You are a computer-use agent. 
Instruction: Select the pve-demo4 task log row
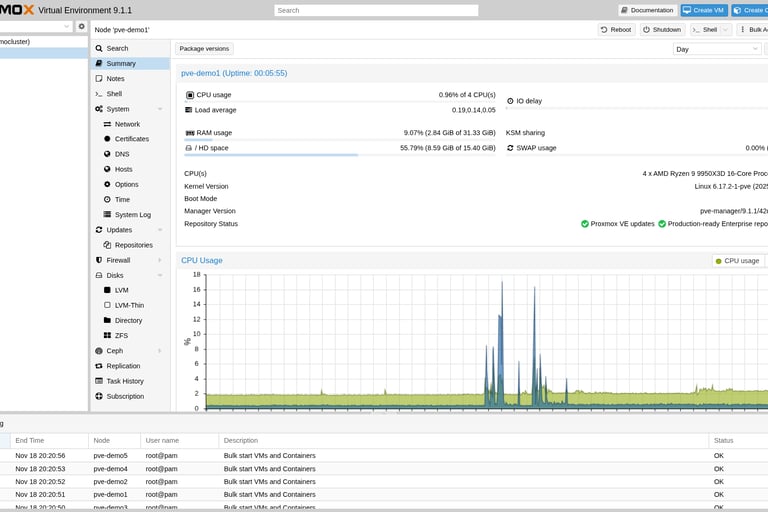coord(384,469)
